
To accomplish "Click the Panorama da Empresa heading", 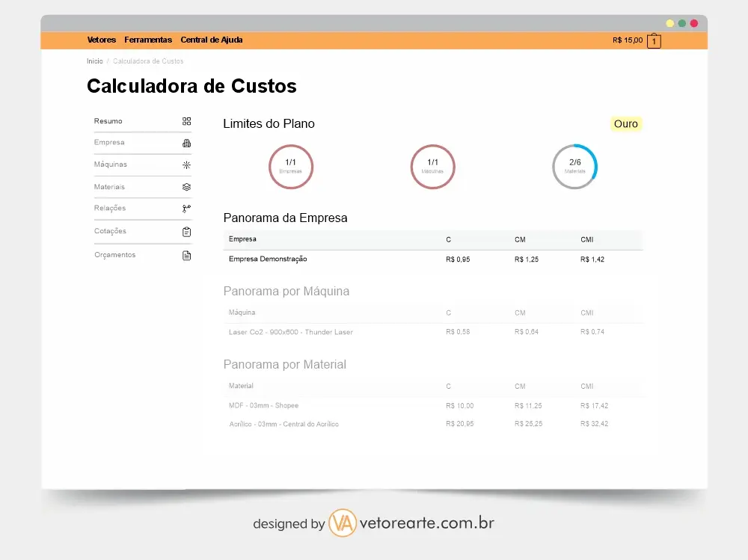I will click(285, 218).
